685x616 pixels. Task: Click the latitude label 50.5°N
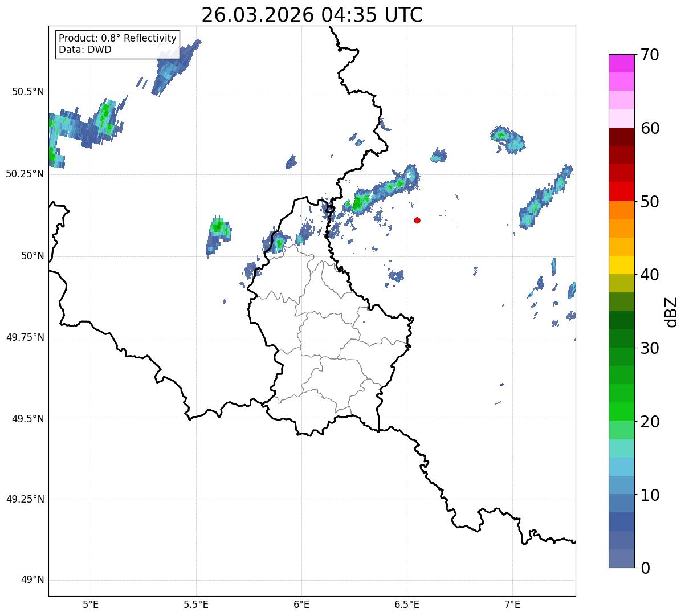point(27,92)
